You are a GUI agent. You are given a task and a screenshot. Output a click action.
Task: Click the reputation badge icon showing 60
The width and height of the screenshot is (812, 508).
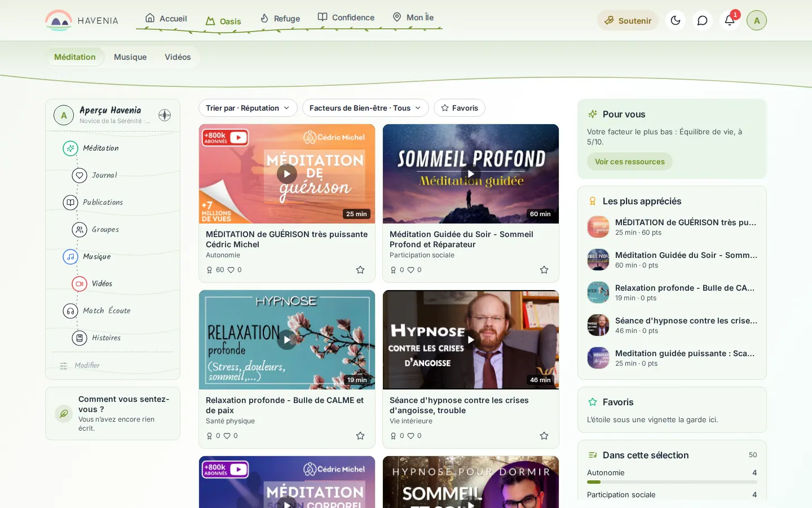coord(210,270)
